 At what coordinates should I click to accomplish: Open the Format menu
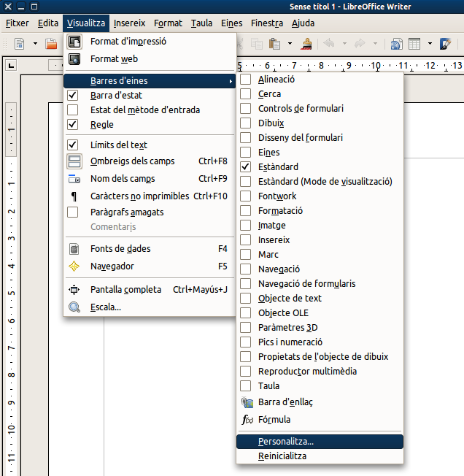[x=168, y=23]
